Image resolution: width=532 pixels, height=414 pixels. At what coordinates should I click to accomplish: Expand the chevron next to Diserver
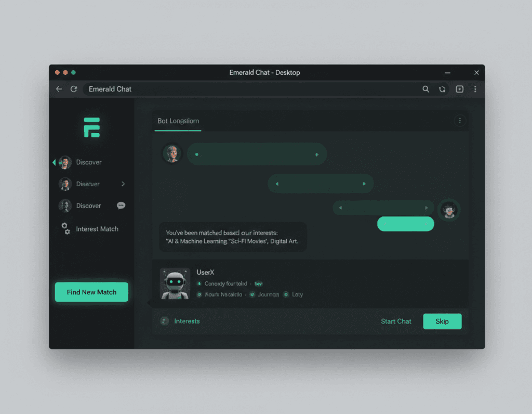click(x=123, y=184)
